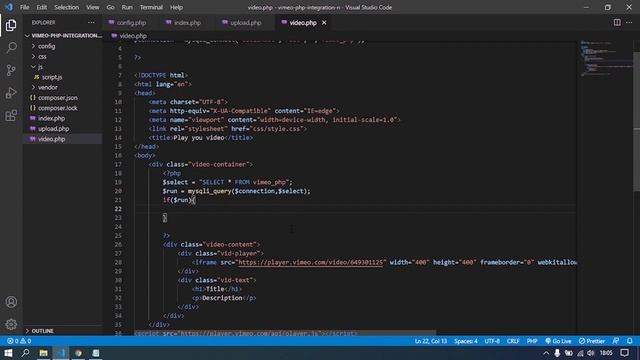640x360 pixels.
Task: Open the Windows Start button
Action: point(8,353)
